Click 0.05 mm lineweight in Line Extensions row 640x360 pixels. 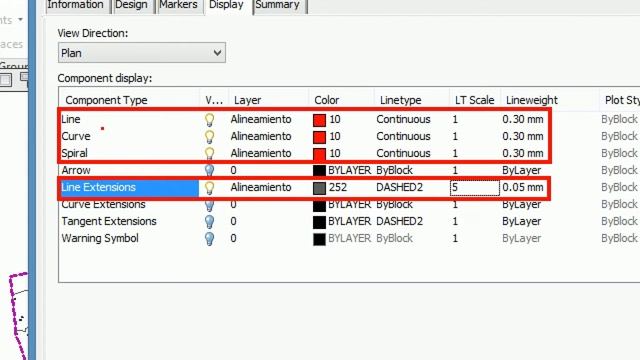click(523, 187)
